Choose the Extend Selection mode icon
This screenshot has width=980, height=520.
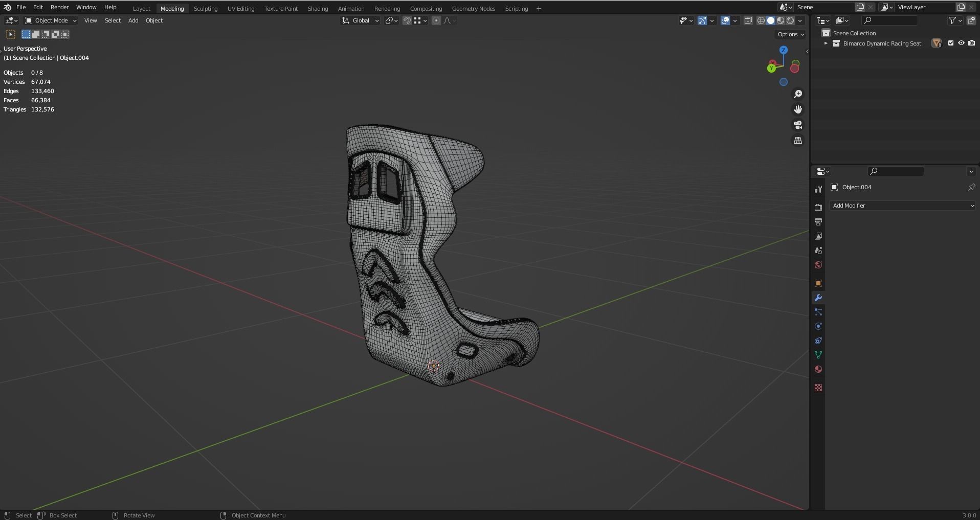36,34
